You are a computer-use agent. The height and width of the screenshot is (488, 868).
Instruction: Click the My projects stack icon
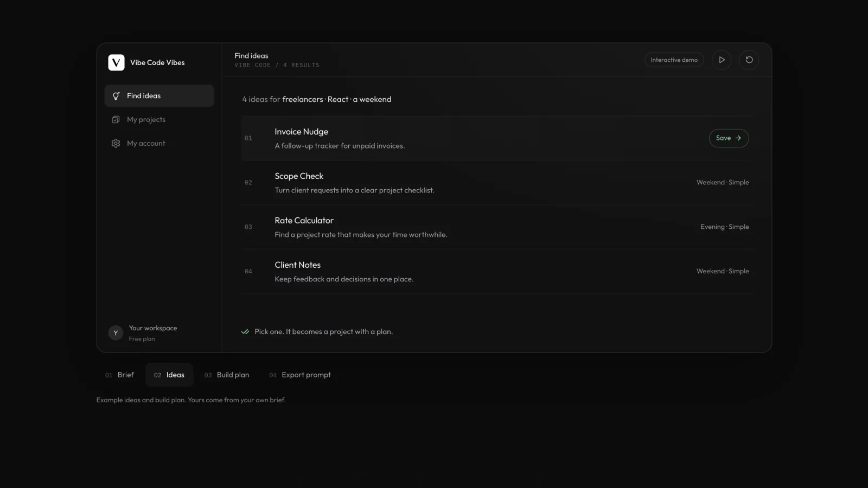116,120
